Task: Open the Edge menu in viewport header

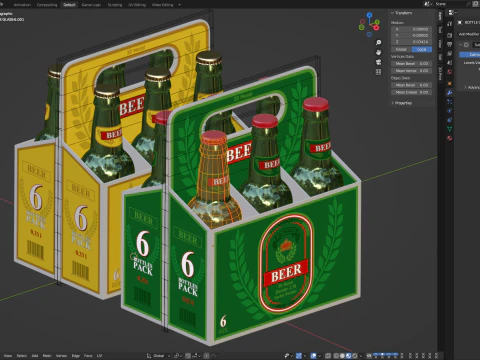Action: click(76, 356)
